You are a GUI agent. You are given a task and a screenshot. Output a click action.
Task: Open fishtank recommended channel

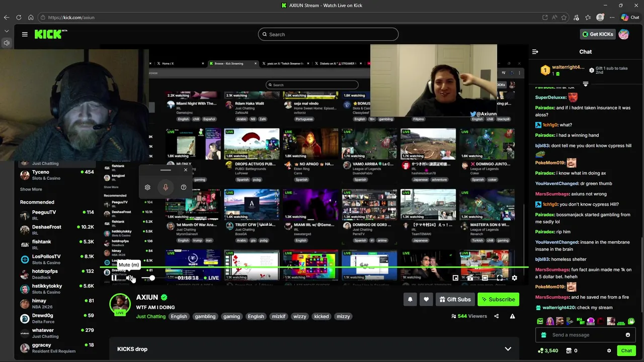pos(57,244)
